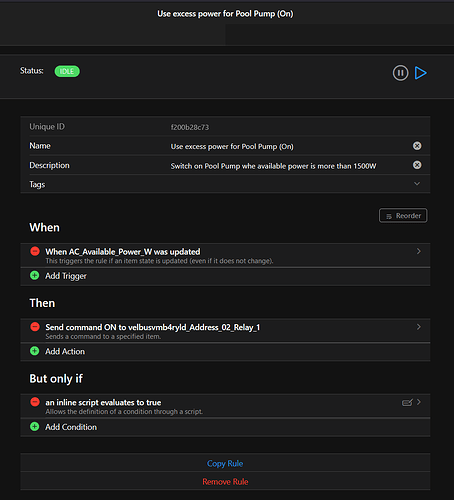Remove the AC_Available_Power_W trigger via red minus
Image resolution: width=454 pixels, height=500 pixels.
pos(35,251)
